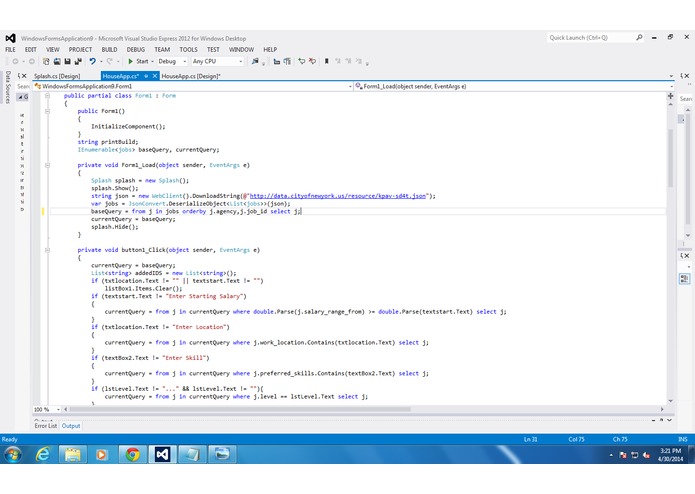This screenshot has width=695, height=494.
Task: Open the TOOLS menu
Action: point(188,50)
